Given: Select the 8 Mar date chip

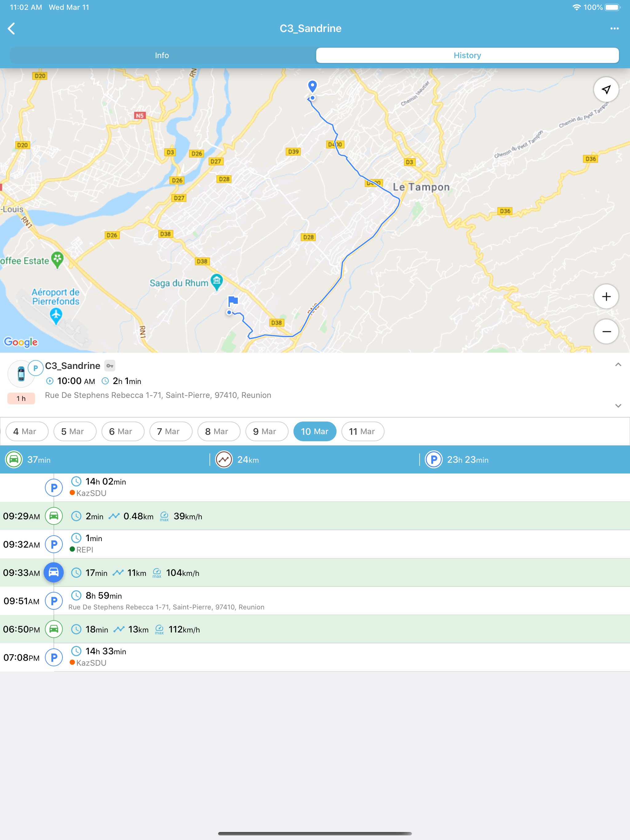Looking at the screenshot, I should (219, 431).
